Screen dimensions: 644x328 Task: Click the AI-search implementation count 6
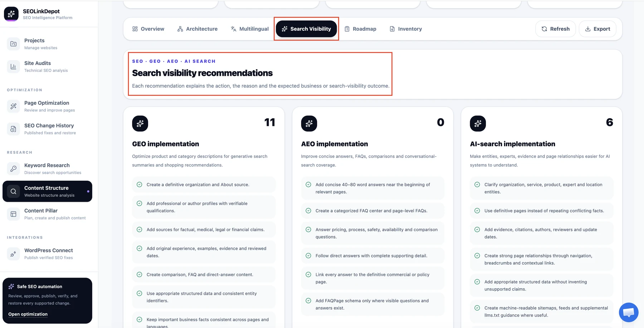click(x=610, y=122)
